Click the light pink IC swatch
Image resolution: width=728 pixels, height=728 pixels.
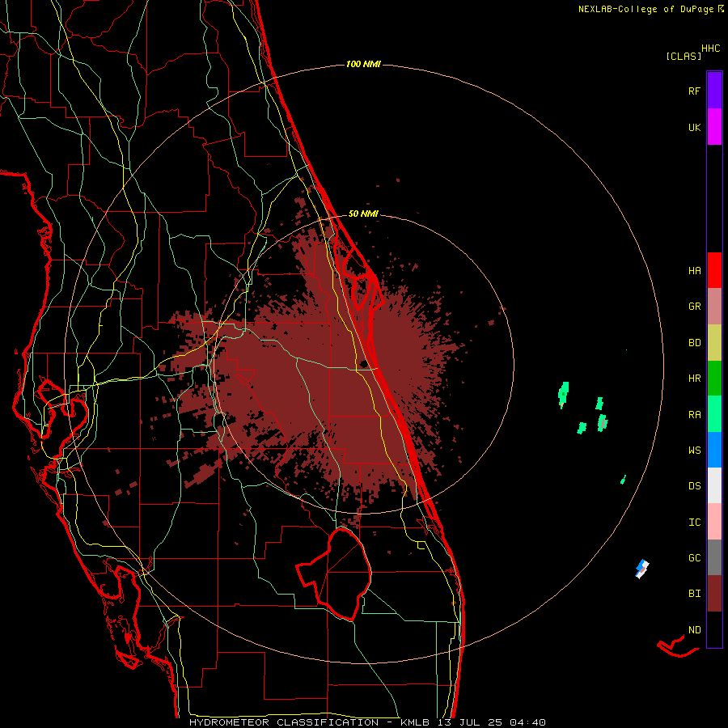coord(714,522)
